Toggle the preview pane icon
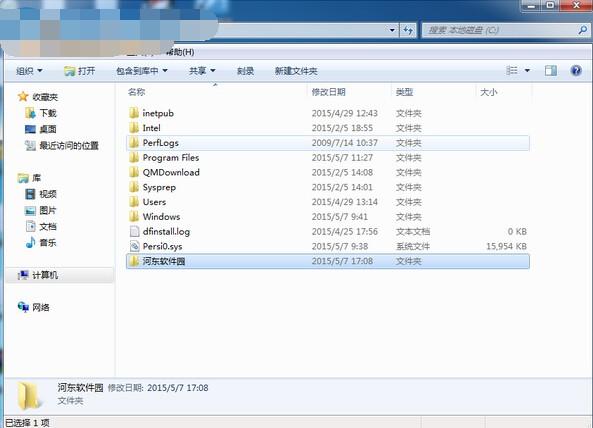Image resolution: width=593 pixels, height=428 pixels. pyautogui.click(x=550, y=70)
